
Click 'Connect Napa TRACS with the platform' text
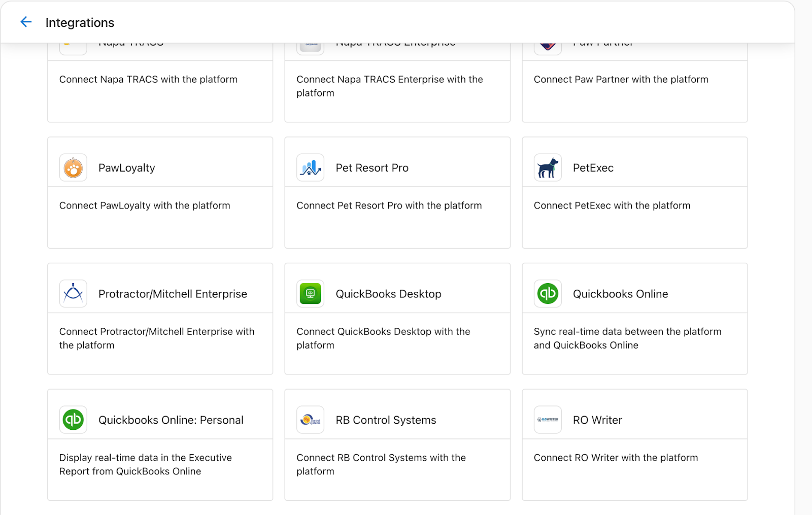point(148,80)
